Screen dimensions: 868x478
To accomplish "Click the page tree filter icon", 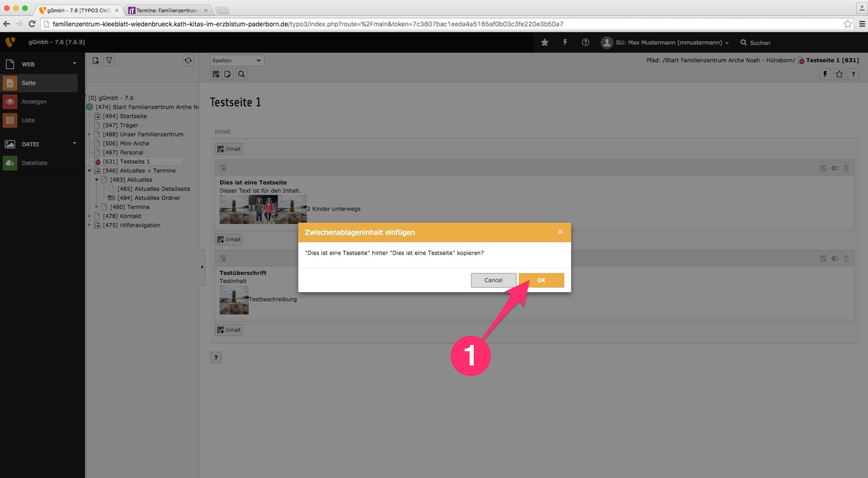I will (109, 60).
